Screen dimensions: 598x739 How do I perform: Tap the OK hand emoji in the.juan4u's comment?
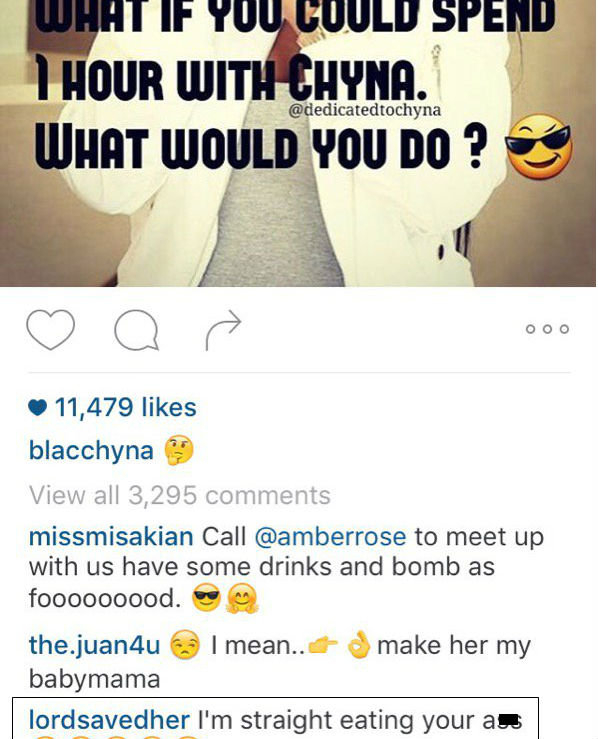[359, 644]
